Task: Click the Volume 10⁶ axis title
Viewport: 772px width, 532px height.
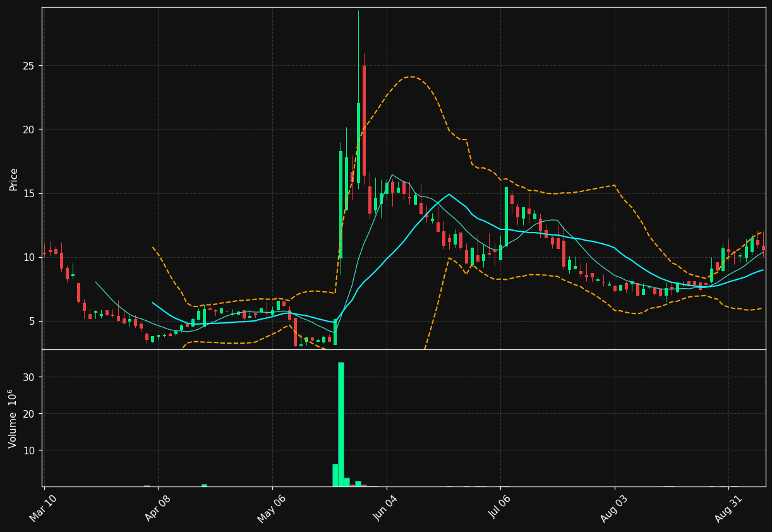Action: click(13, 418)
